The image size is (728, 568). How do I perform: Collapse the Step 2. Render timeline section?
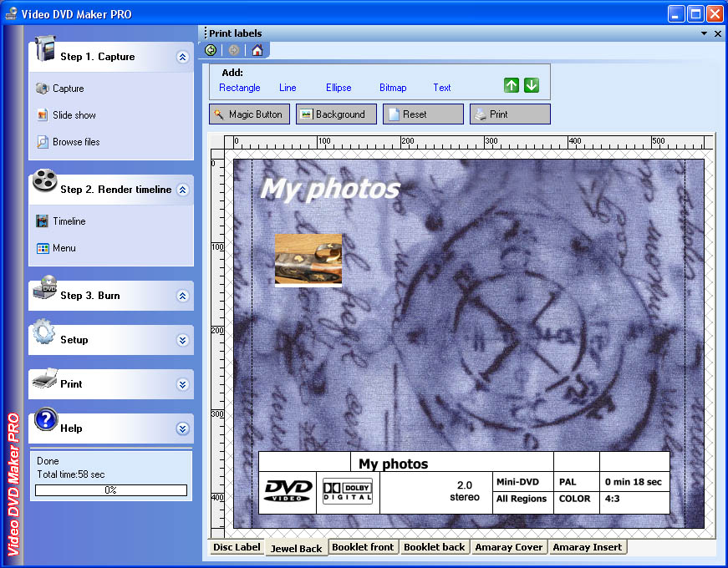pyautogui.click(x=182, y=190)
